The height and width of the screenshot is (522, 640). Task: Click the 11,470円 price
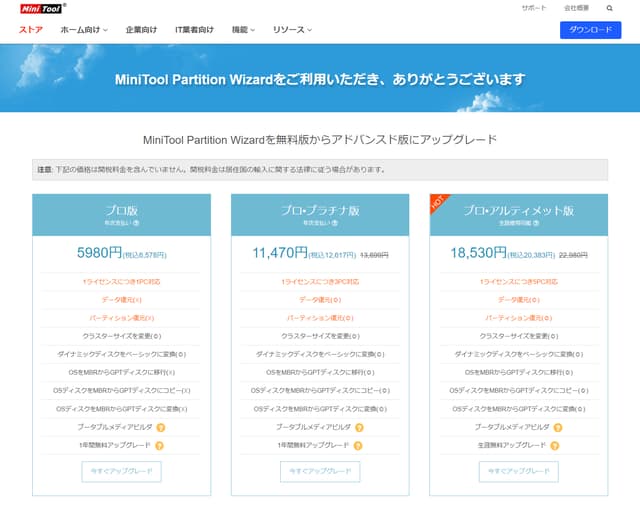click(280, 253)
